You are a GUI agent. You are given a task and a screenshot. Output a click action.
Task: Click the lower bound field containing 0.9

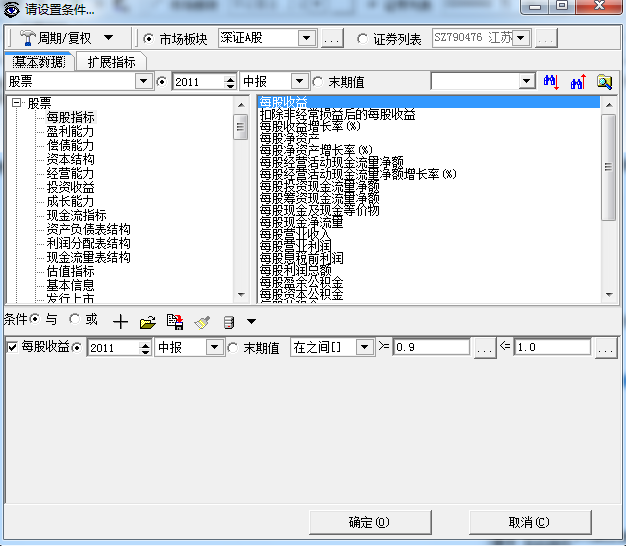[x=432, y=348]
